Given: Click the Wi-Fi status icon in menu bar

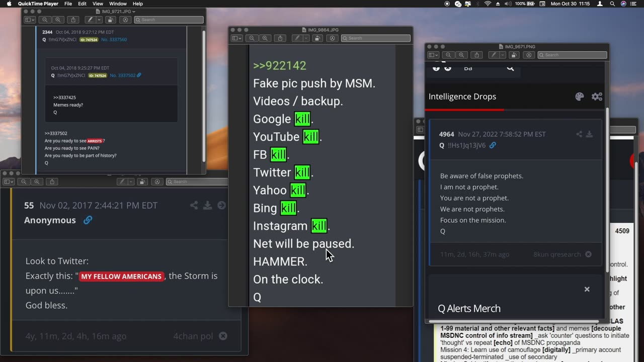Looking at the screenshot, I should 488,4.
